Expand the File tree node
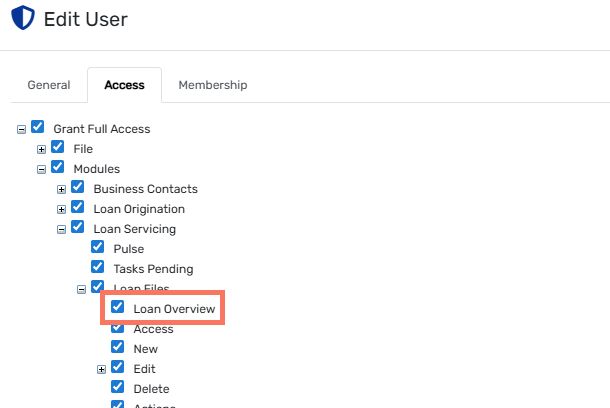The image size is (610, 408). point(41,149)
